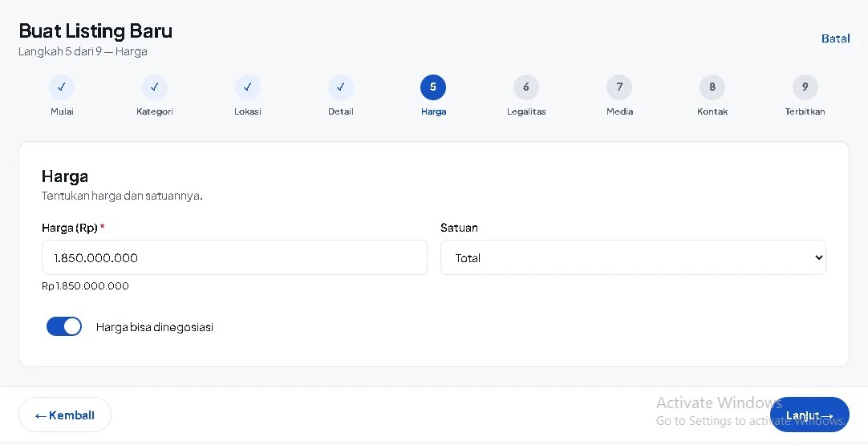Click the Langkah 5 dari 9 subtitle
Image resolution: width=868 pixels, height=445 pixels.
pos(83,51)
